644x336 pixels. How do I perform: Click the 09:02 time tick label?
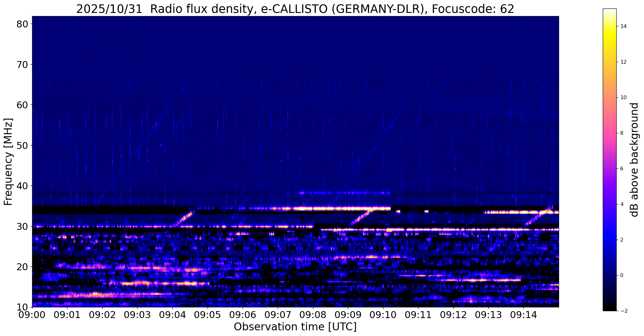[x=102, y=315]
